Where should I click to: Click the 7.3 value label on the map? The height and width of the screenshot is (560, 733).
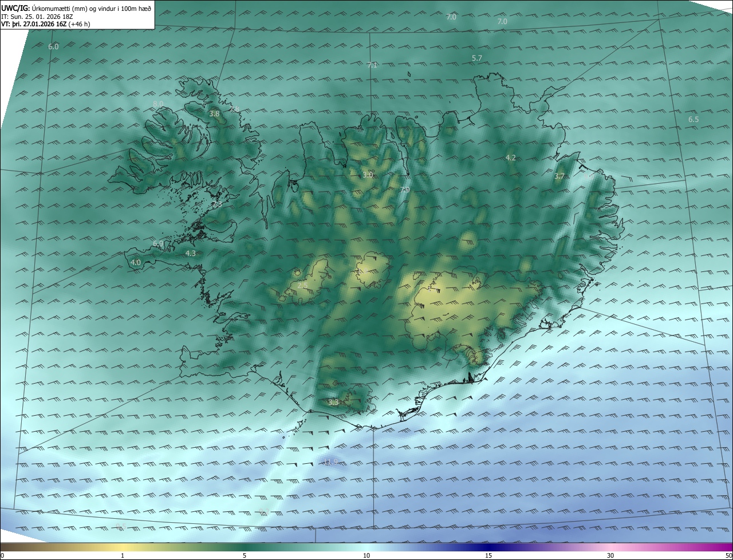tap(217, 204)
